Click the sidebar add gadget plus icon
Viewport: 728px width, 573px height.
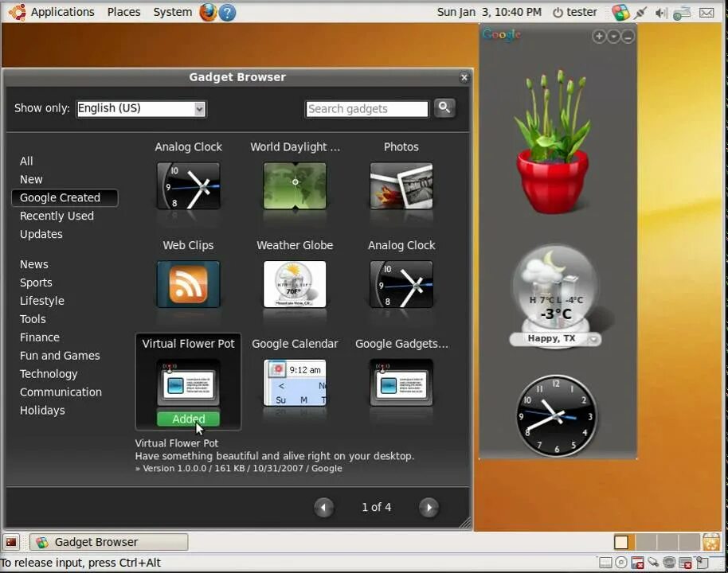(x=599, y=36)
